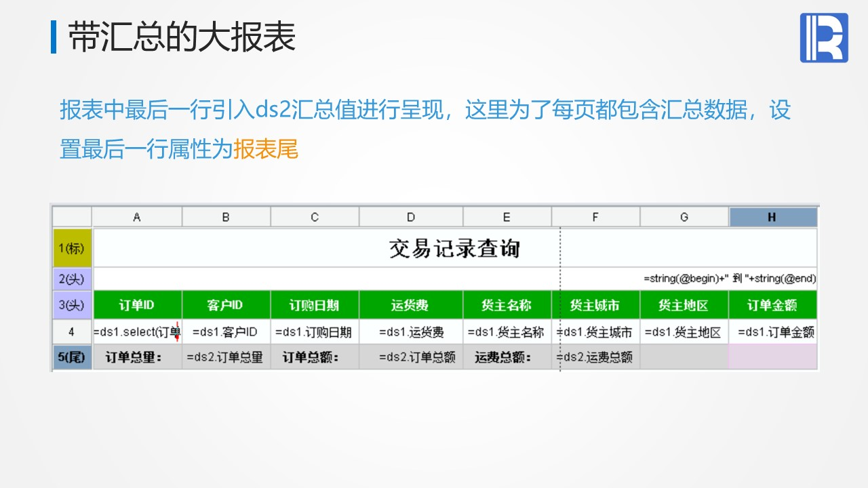Click the =ds1.运货费 cell
Viewport: 868px width, 488px height.
411,332
